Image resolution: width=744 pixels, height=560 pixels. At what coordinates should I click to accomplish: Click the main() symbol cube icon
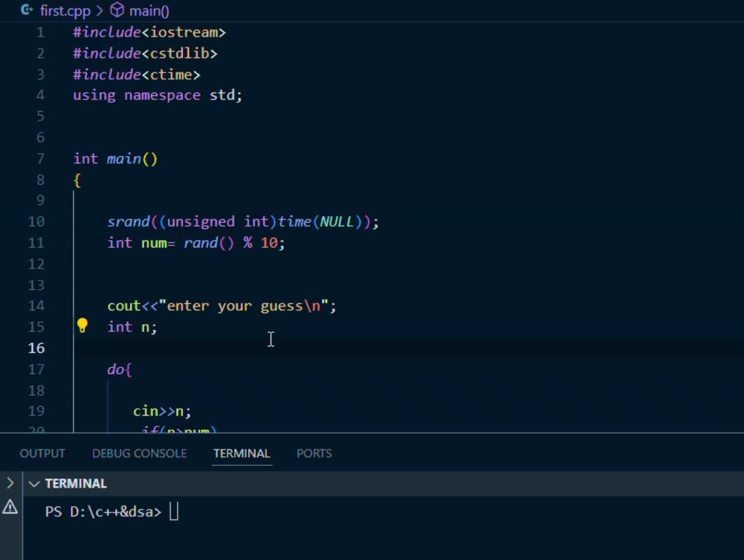coord(117,10)
